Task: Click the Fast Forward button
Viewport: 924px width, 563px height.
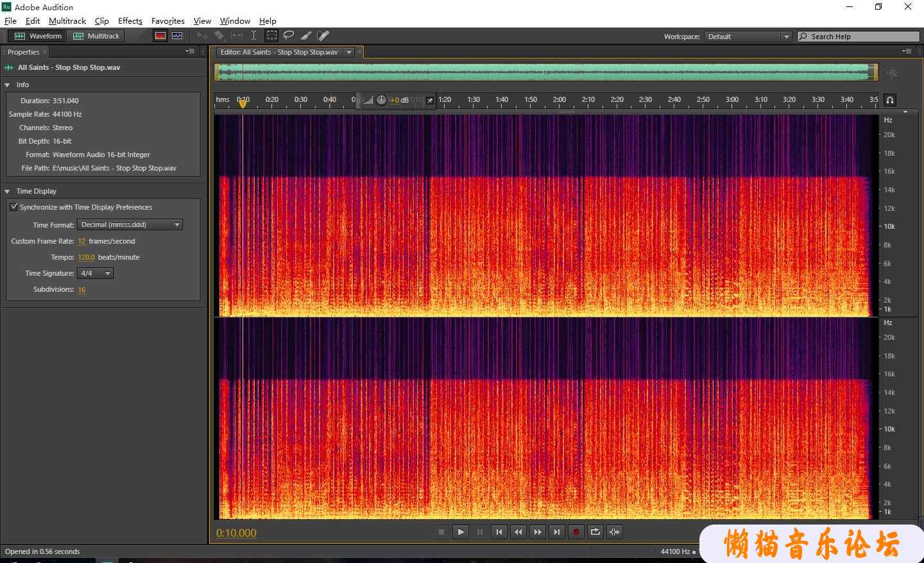Action: pyautogui.click(x=538, y=532)
